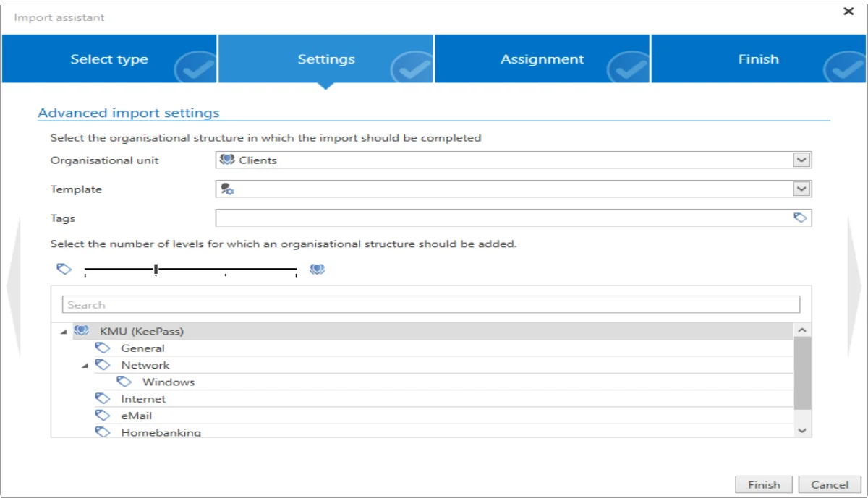Image resolution: width=868 pixels, height=498 pixels.
Task: Click the tag icon beside eMail
Action: coord(103,416)
